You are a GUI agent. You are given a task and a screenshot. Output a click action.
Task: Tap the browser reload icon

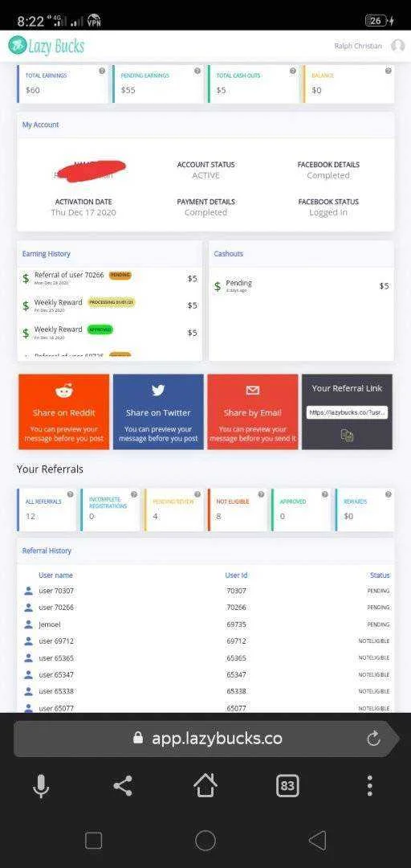[374, 738]
